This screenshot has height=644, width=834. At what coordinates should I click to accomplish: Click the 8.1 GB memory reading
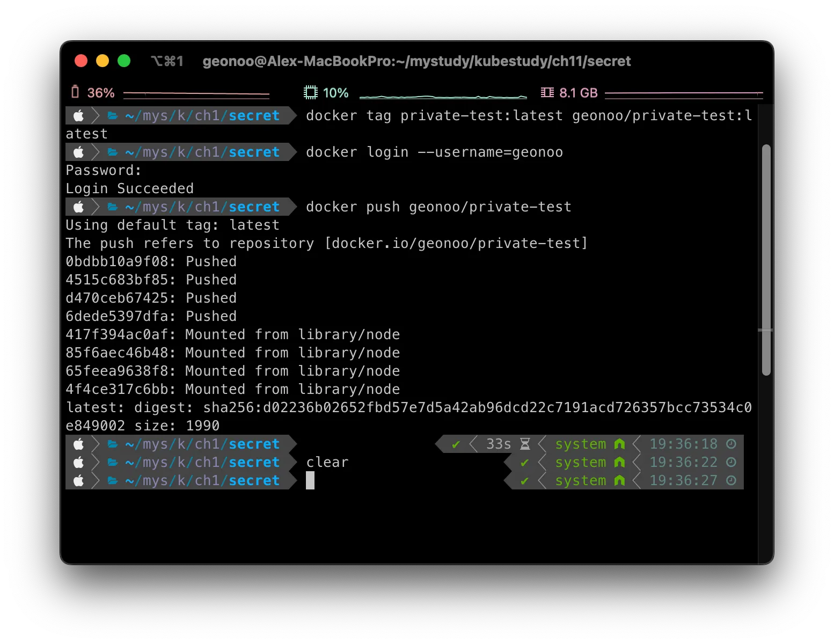pyautogui.click(x=579, y=93)
